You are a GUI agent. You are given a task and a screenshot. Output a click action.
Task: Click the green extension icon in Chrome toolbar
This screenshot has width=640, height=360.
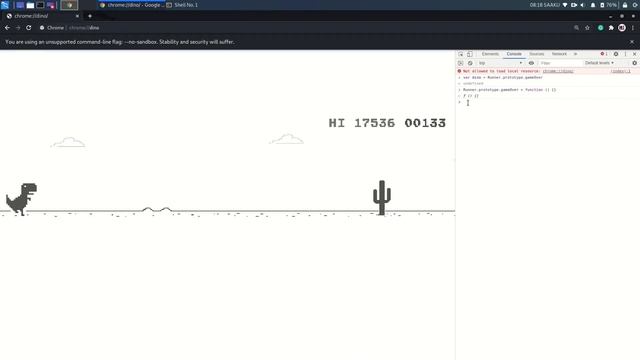click(600, 28)
